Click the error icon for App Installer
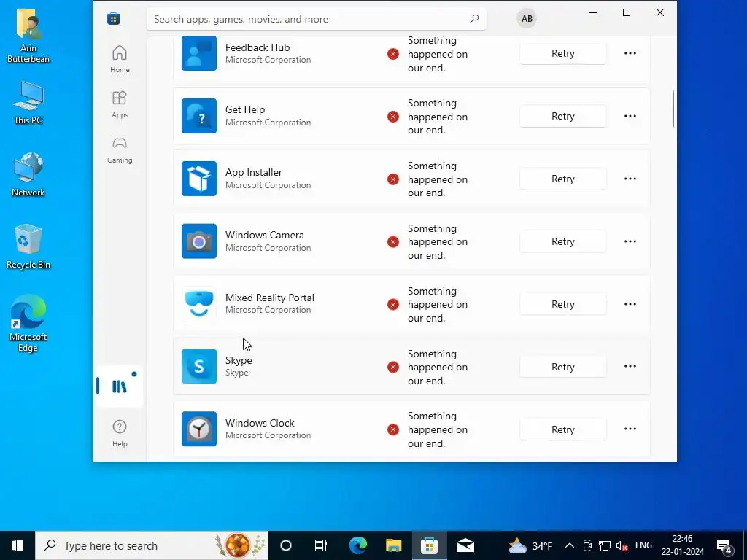 393,179
